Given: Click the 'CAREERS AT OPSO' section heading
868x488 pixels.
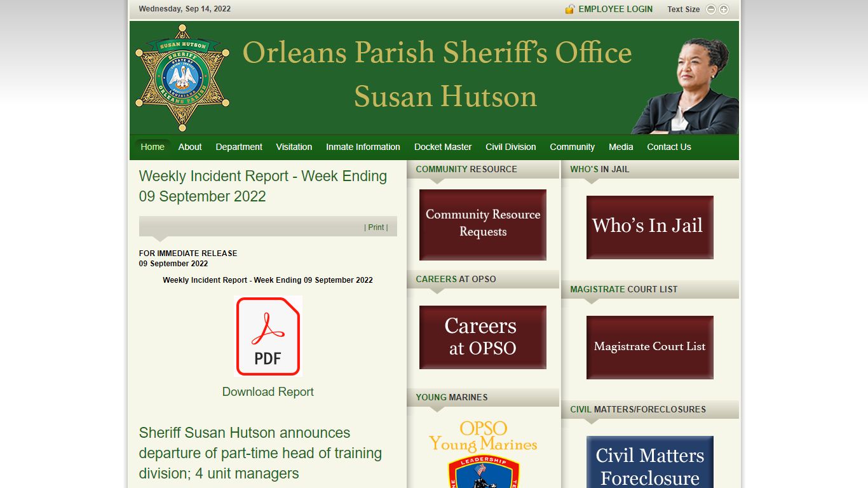Looking at the screenshot, I should pos(456,279).
